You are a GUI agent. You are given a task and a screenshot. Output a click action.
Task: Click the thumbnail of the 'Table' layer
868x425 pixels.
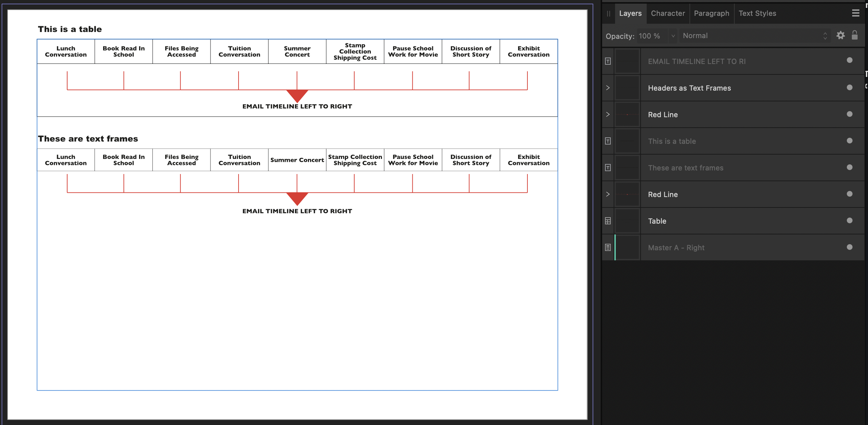(628, 221)
